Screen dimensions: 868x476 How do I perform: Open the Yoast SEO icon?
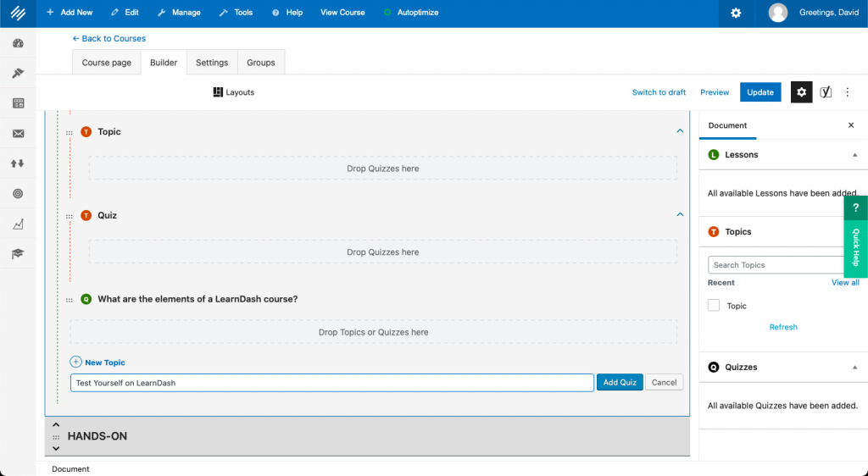click(x=826, y=92)
